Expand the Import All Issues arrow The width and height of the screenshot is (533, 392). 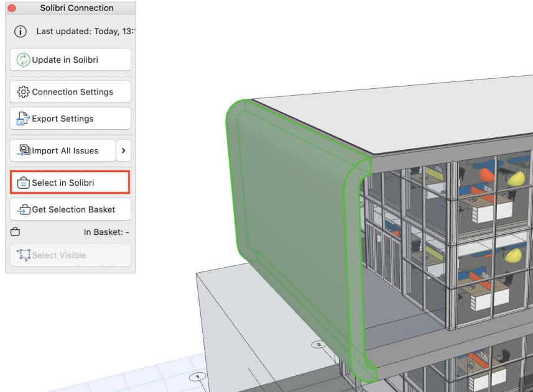pos(124,150)
